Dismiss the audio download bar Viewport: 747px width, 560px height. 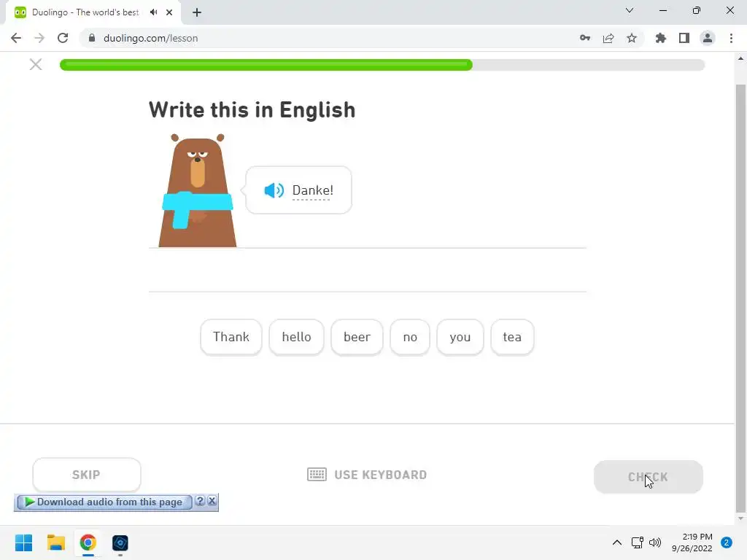[212, 501]
